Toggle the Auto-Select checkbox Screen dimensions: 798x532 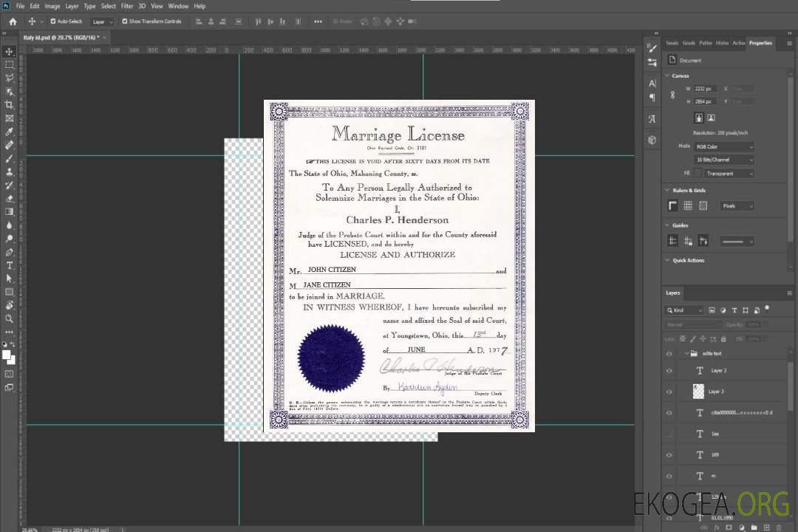tap(53, 21)
